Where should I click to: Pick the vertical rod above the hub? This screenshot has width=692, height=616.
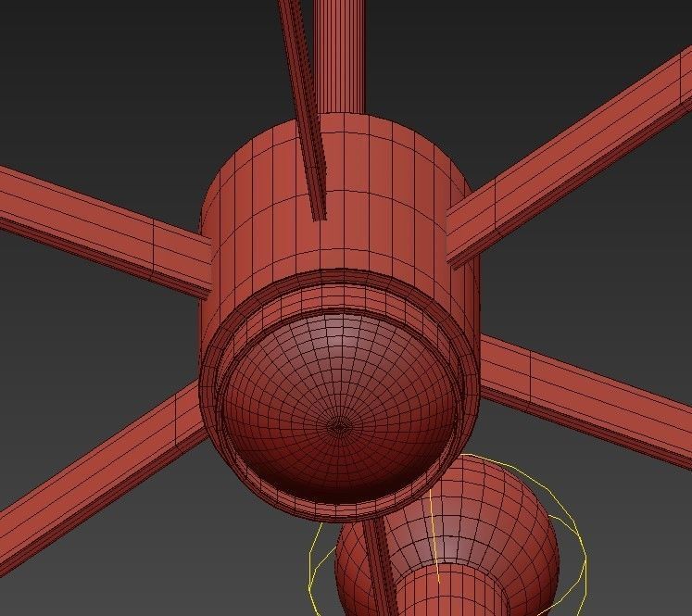click(339, 56)
